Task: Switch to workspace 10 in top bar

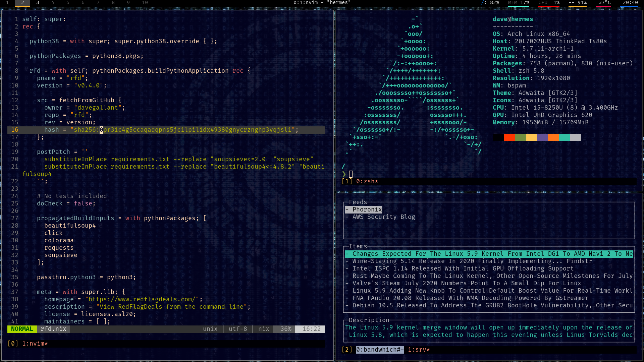Action: click(x=145, y=3)
